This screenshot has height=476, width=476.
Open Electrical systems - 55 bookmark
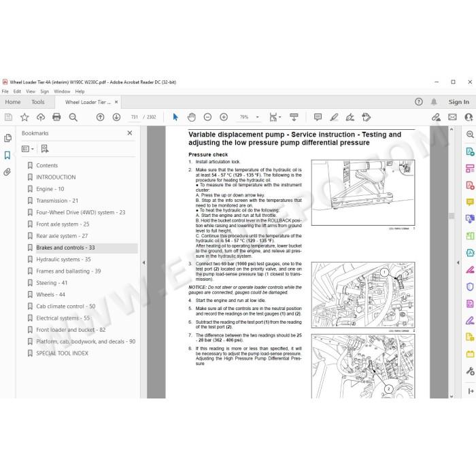click(63, 318)
